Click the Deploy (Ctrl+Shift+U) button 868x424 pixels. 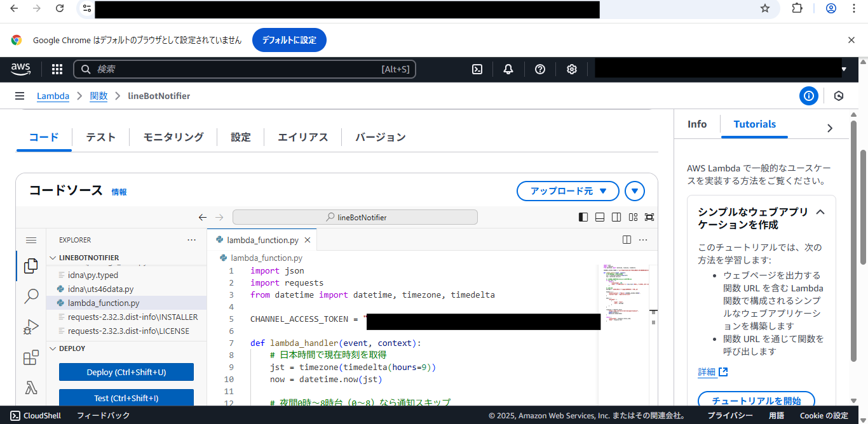pyautogui.click(x=126, y=372)
